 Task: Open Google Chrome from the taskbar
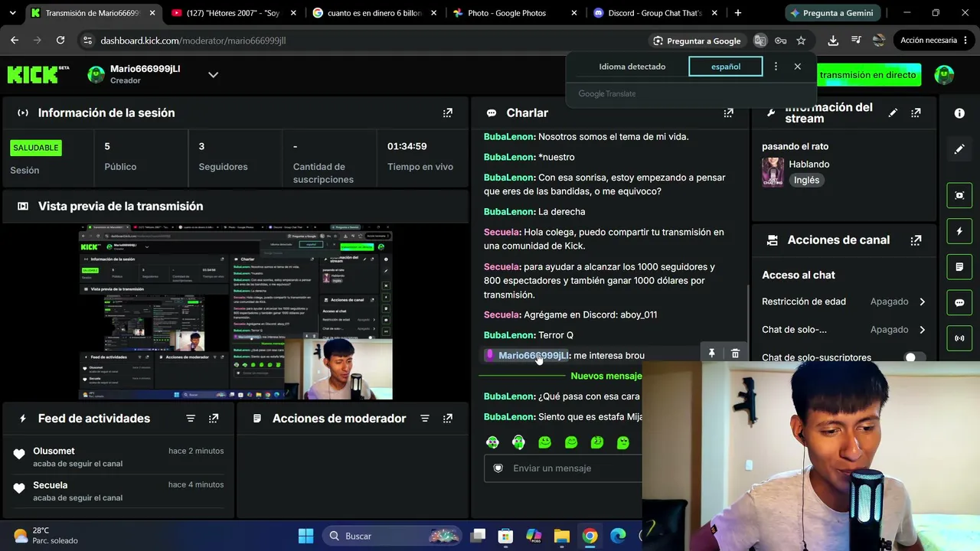[x=590, y=536]
